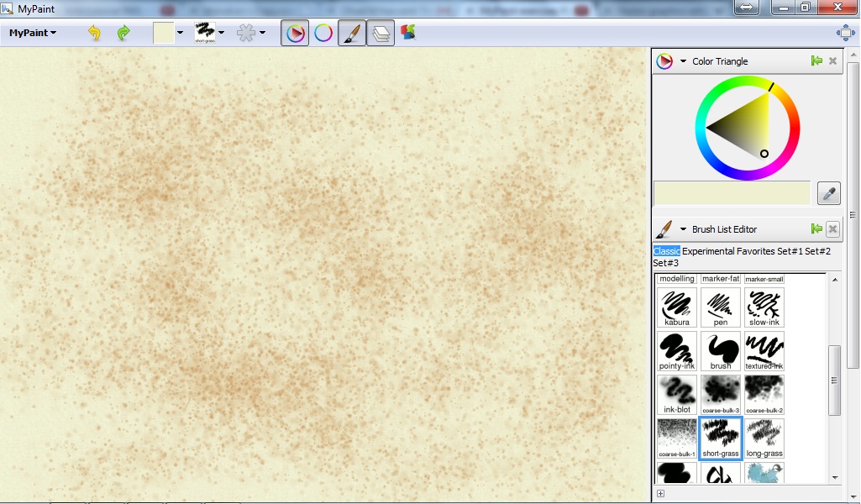Viewport: 861px width, 504px height.
Task: Open the color history dropdown arrow
Action: [180, 33]
